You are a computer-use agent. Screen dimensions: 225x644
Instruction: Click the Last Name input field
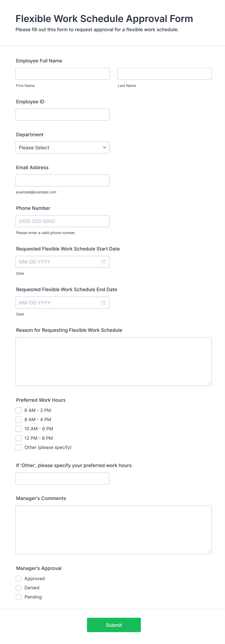pyautogui.click(x=164, y=74)
